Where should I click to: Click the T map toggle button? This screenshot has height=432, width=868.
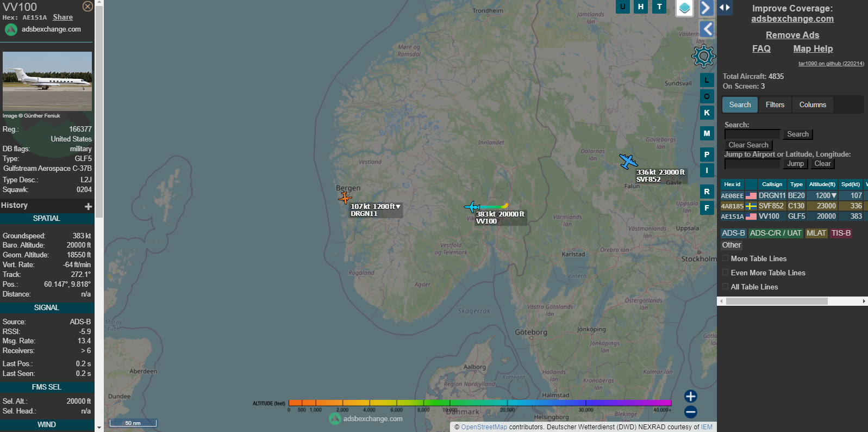pos(659,7)
